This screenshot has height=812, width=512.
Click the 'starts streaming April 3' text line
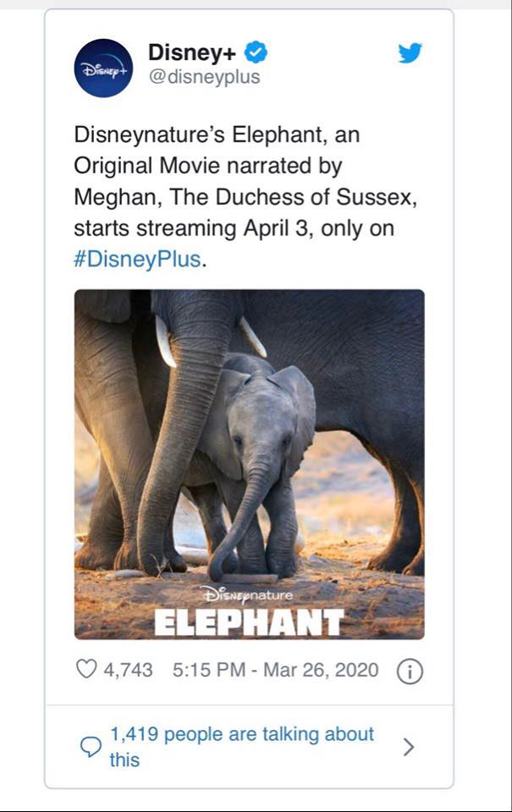[234, 228]
